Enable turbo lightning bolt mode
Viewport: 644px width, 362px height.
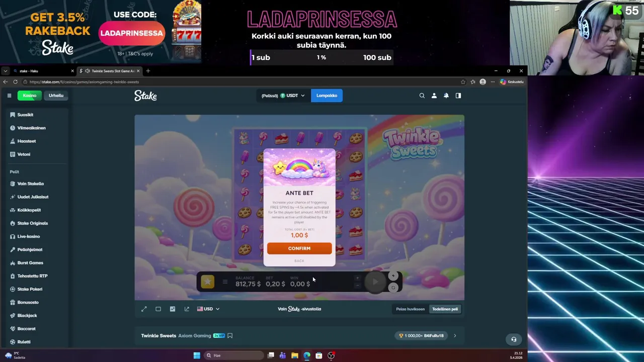(x=393, y=276)
